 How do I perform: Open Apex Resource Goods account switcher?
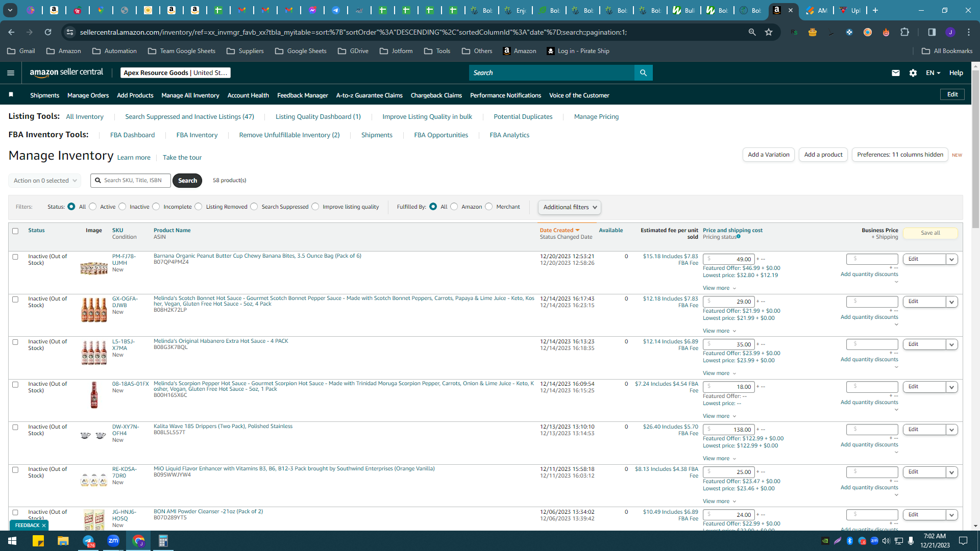tap(175, 73)
